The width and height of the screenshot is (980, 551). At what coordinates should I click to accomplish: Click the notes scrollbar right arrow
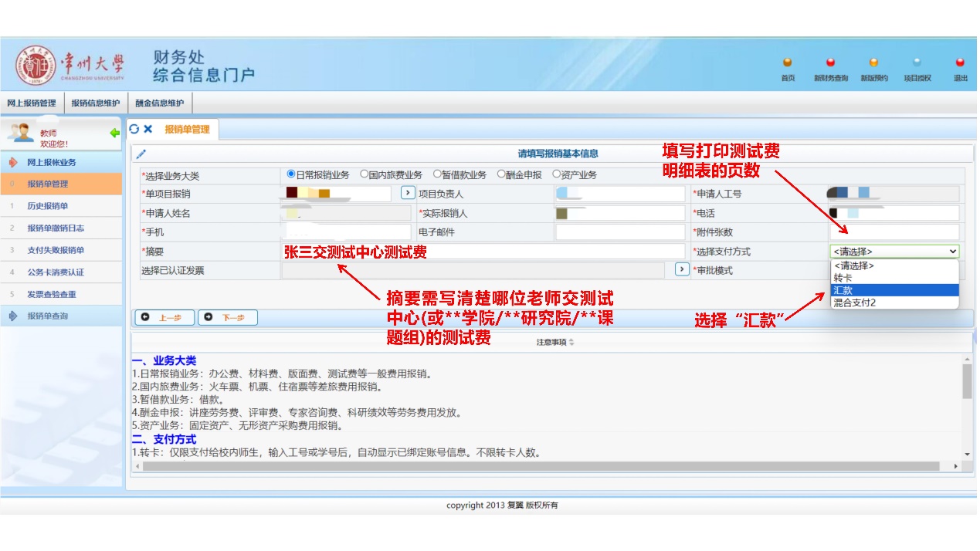tap(956, 466)
